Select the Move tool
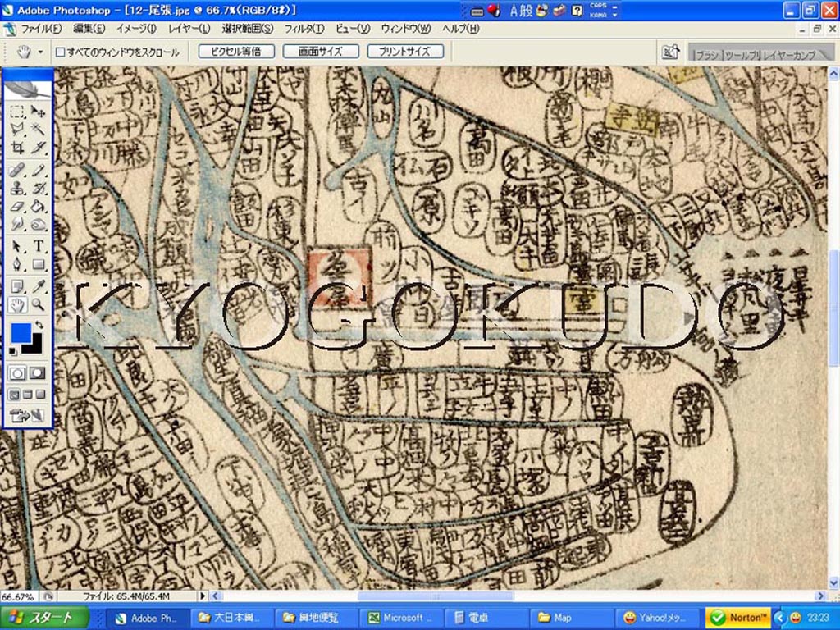The height and width of the screenshot is (630, 840). point(38,112)
